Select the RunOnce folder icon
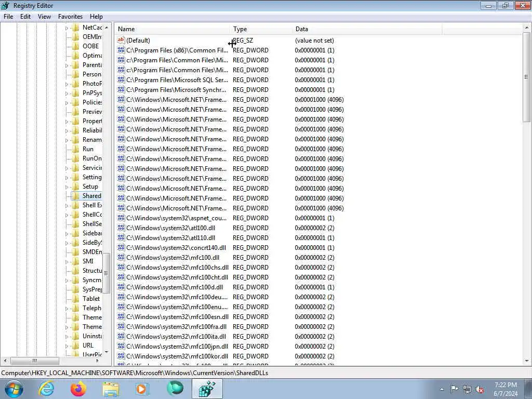 pyautogui.click(x=76, y=158)
